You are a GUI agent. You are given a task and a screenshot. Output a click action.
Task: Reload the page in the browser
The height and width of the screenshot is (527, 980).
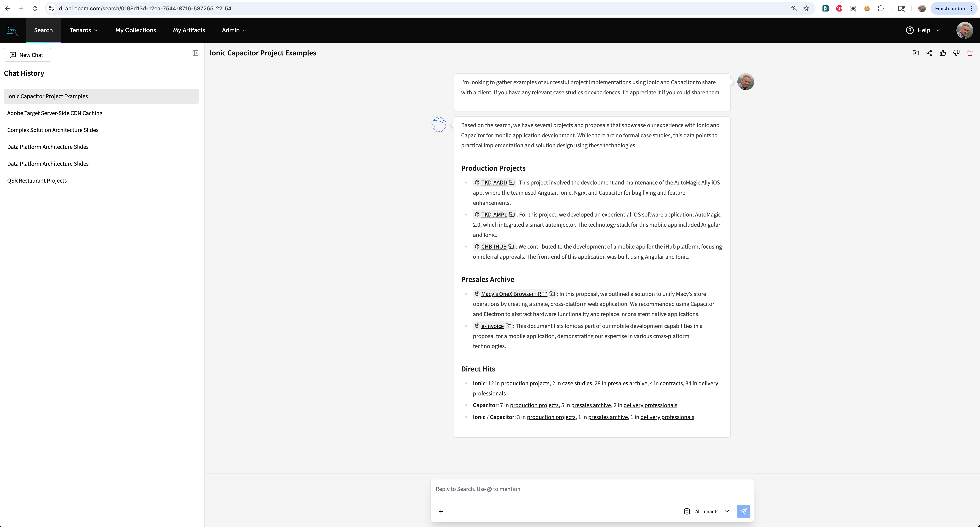(x=35, y=8)
